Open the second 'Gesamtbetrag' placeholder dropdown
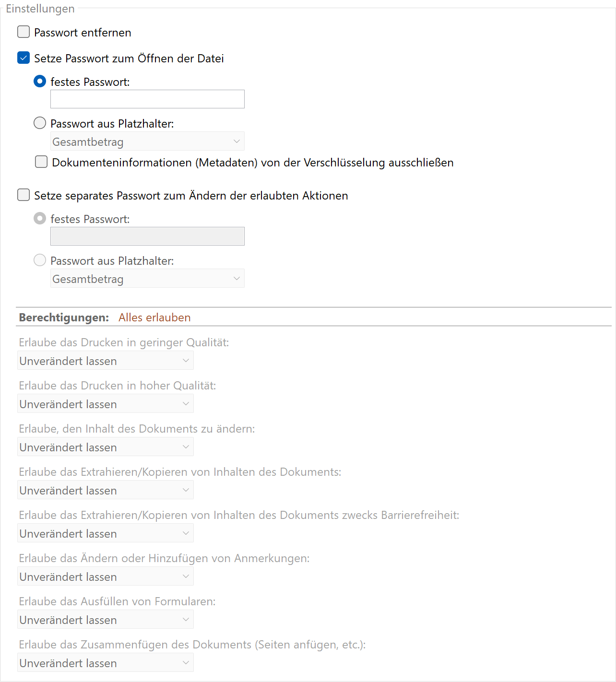Screen dimensions: 616x682 tap(147, 279)
